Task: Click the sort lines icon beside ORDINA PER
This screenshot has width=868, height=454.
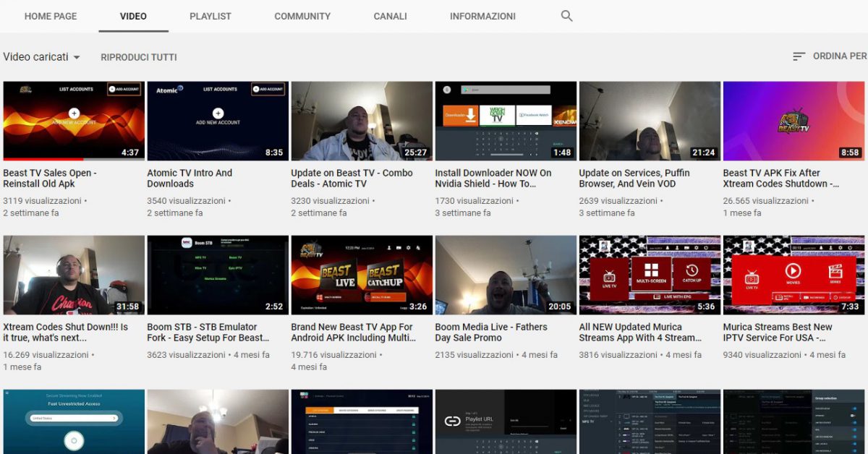Action: (x=799, y=56)
